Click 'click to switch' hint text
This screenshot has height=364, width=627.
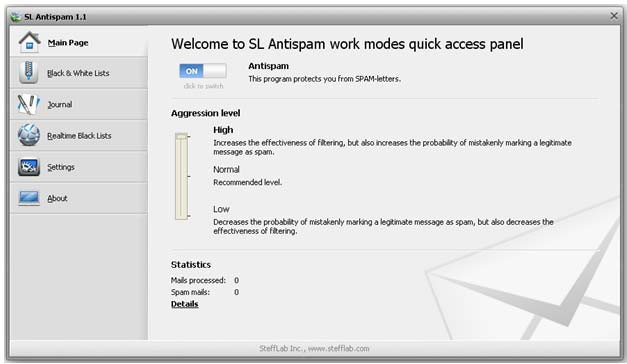point(203,86)
